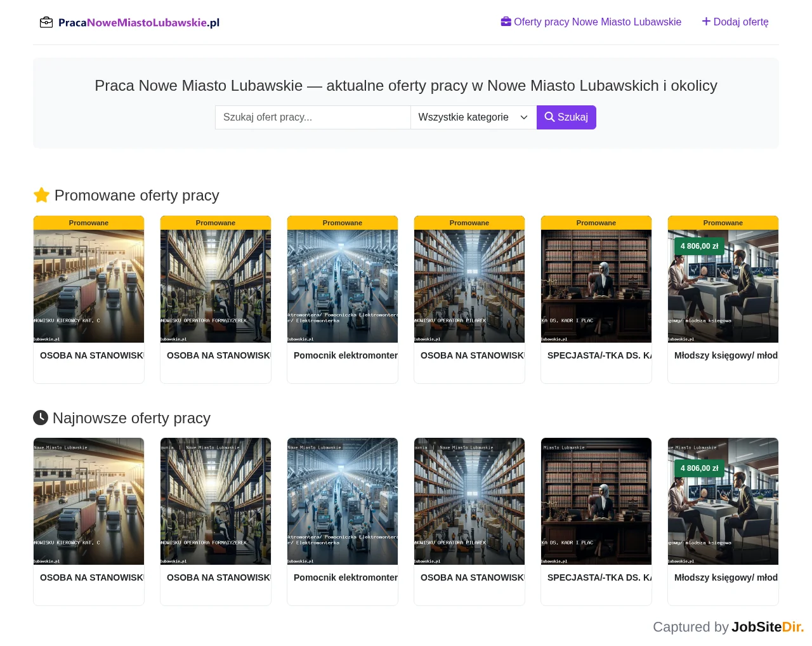Click the 4 806,00 zł badge in promoted offers

click(699, 246)
